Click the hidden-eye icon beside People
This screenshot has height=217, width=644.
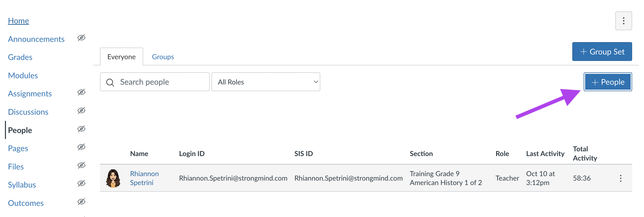tap(82, 129)
